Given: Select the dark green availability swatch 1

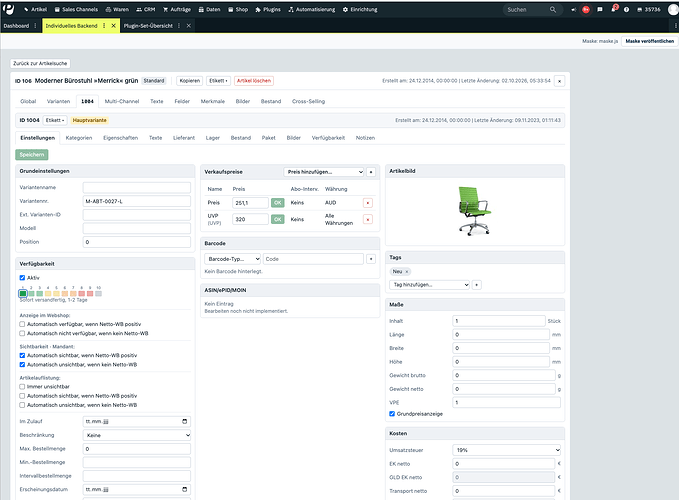Looking at the screenshot, I should tap(23, 294).
